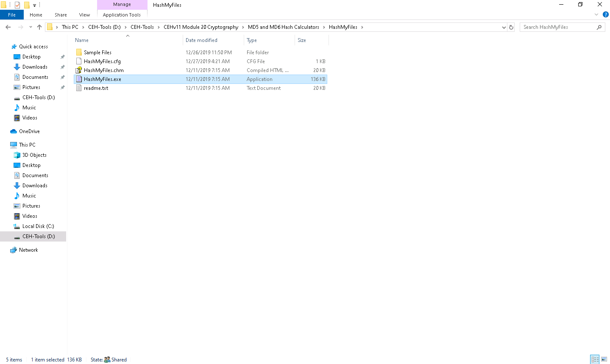This screenshot has height=364, width=610.
Task: Toggle pin on Downloads in Quick access
Action: [x=63, y=67]
